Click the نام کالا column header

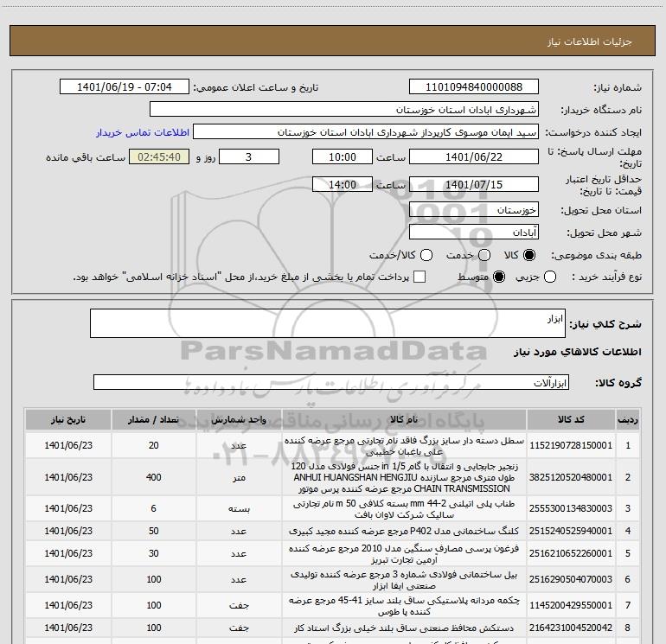tap(404, 419)
